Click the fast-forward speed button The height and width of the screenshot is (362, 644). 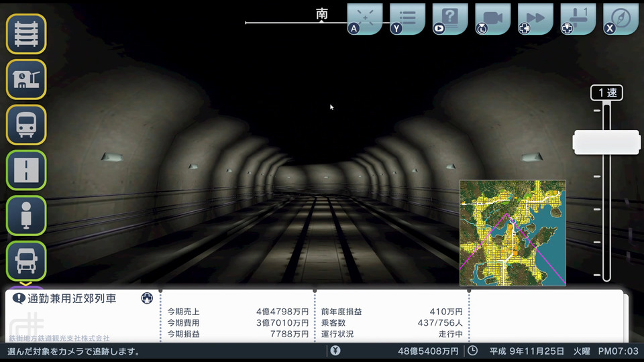tap(535, 19)
